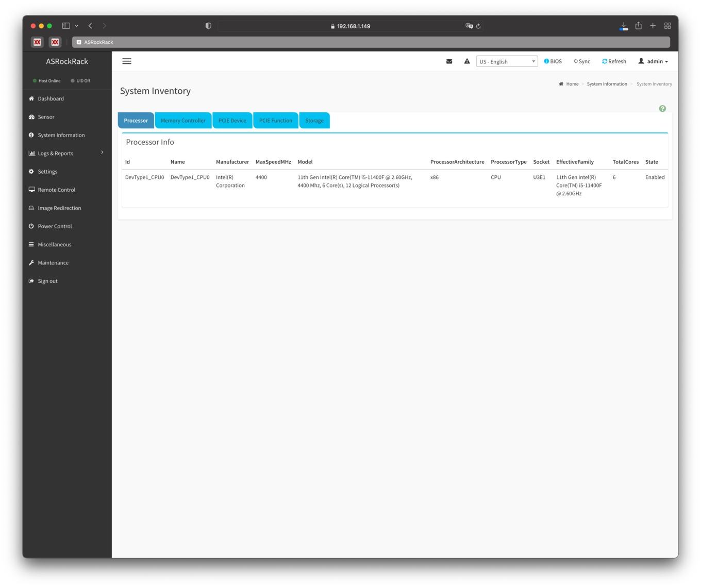Image resolution: width=701 pixels, height=588 pixels.
Task: Click the Model column header
Action: click(x=305, y=162)
